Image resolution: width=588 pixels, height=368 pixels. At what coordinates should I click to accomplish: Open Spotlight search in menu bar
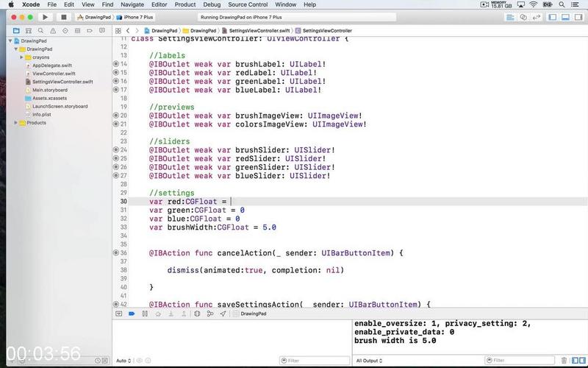tap(562, 4)
